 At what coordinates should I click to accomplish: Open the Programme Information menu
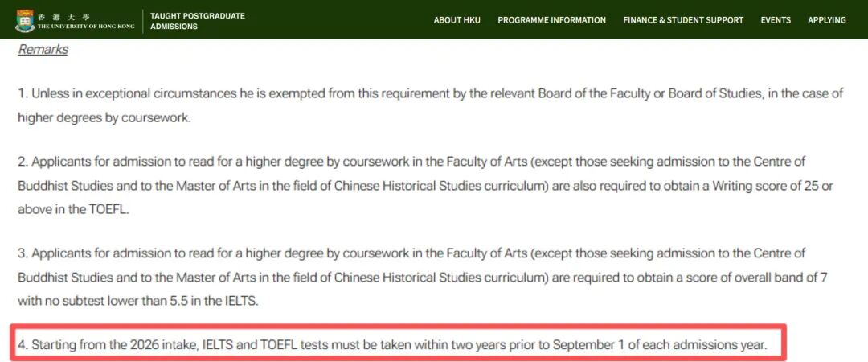click(551, 20)
